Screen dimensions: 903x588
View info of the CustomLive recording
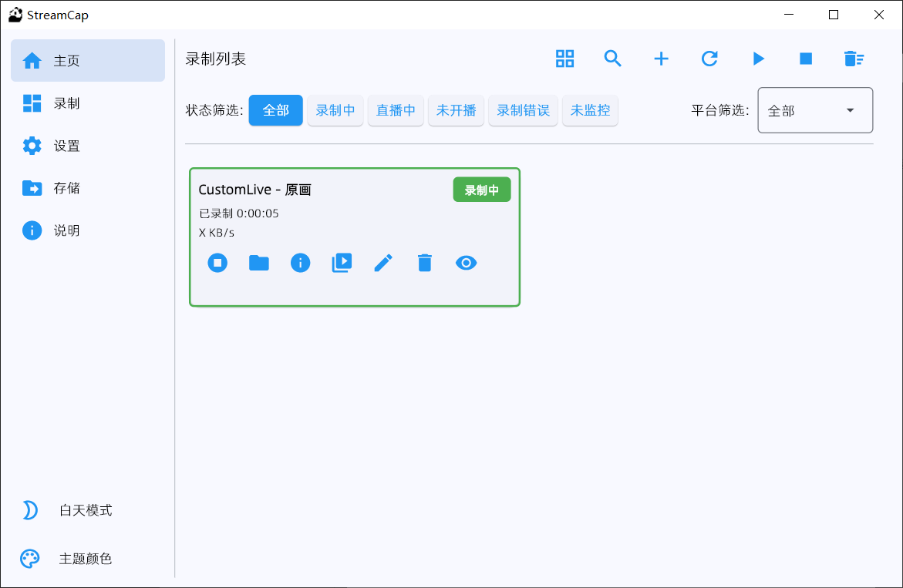300,262
